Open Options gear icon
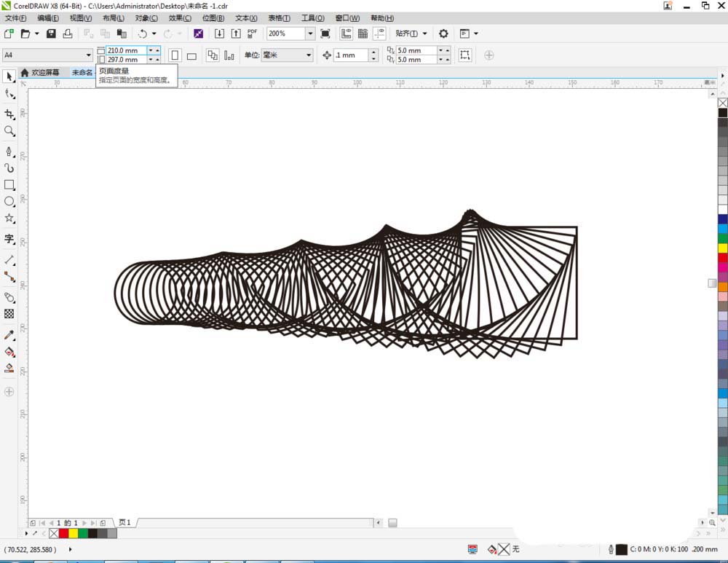 click(x=443, y=34)
